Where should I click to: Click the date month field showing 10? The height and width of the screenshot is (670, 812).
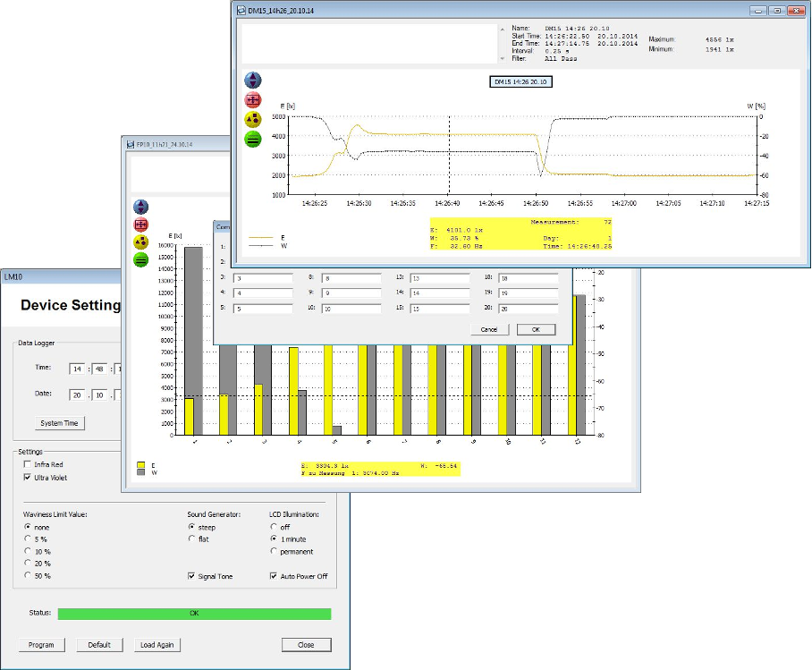pyautogui.click(x=99, y=394)
